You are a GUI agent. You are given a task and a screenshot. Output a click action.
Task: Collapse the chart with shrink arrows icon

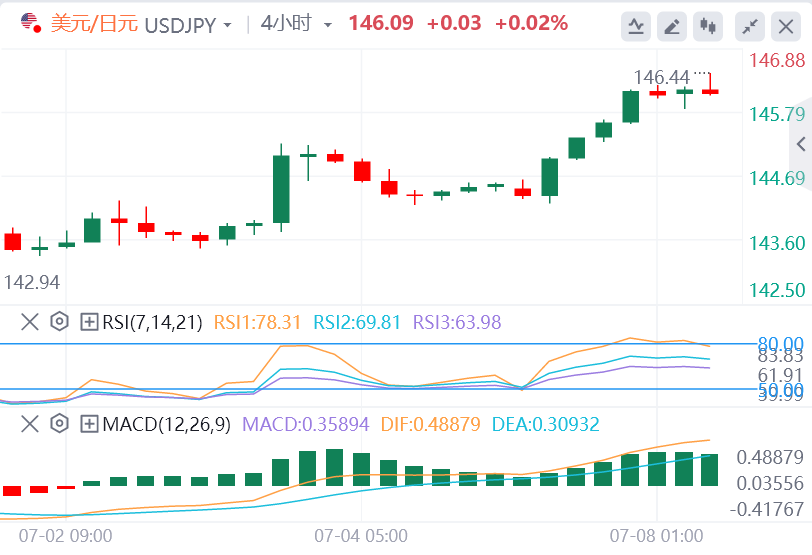(750, 26)
